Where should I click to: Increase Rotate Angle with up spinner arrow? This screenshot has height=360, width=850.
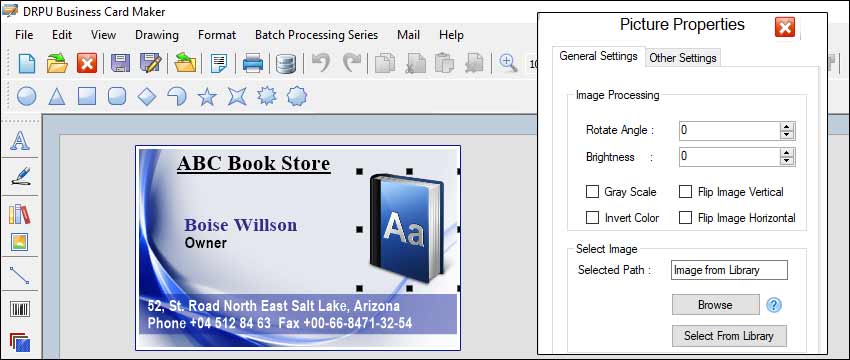pyautogui.click(x=787, y=126)
